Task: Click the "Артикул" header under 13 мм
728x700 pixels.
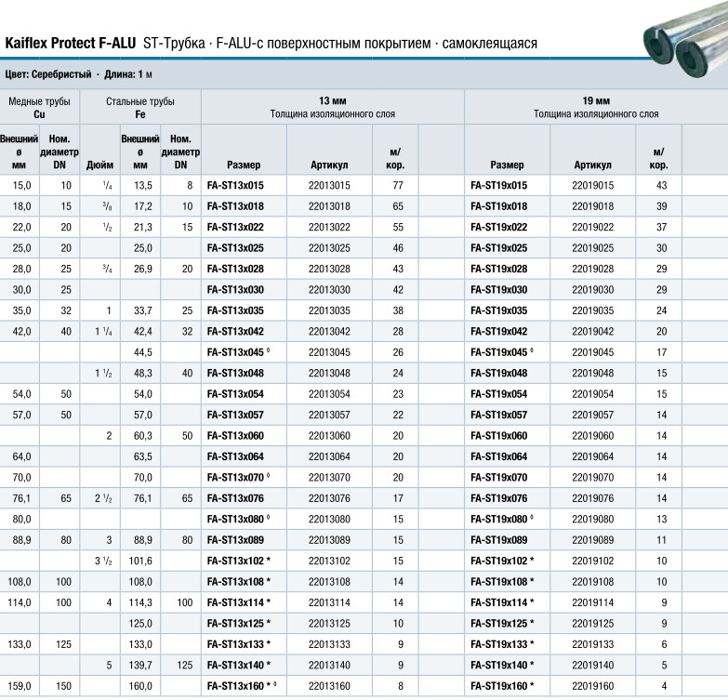Action: coord(329,165)
